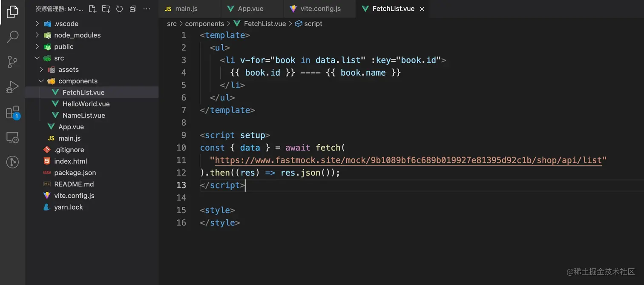Click the '.then((res) => res.json());' line
The width and height of the screenshot is (644, 285).
[x=270, y=173]
